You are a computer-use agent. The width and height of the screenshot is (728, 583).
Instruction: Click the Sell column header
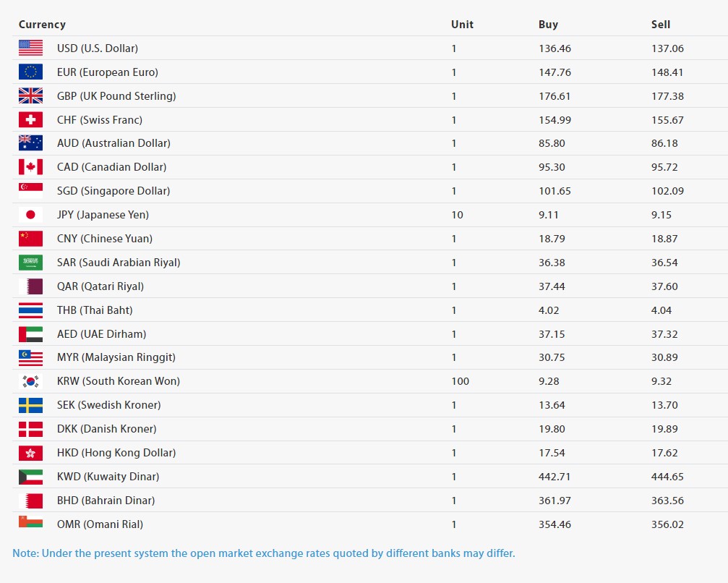coord(660,25)
